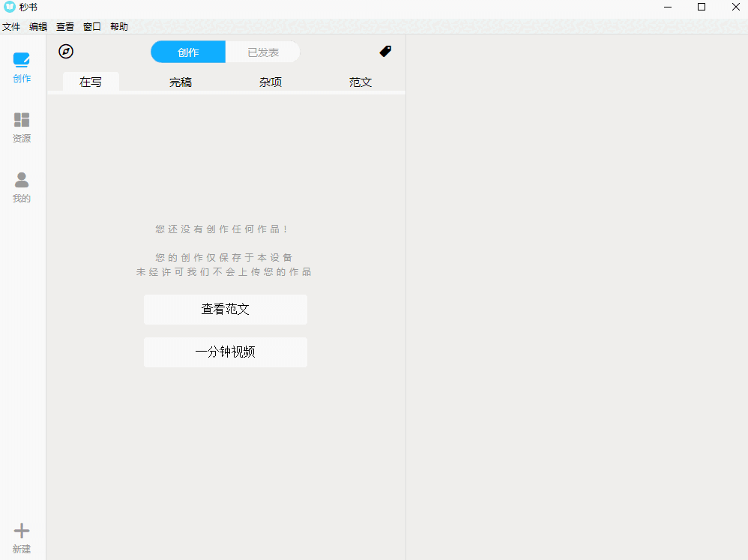Viewport: 748px width, 560px height.
Task: Click the 一分钟视频 button
Action: coord(226,352)
